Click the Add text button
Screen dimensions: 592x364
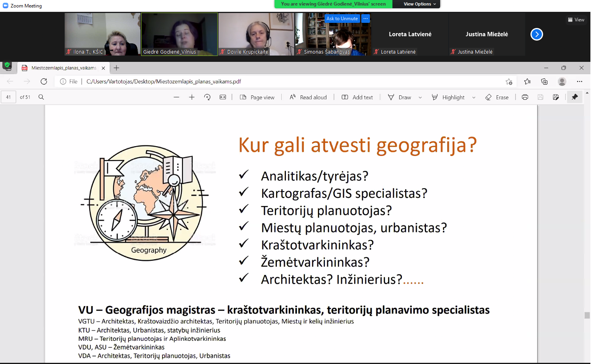click(x=357, y=97)
